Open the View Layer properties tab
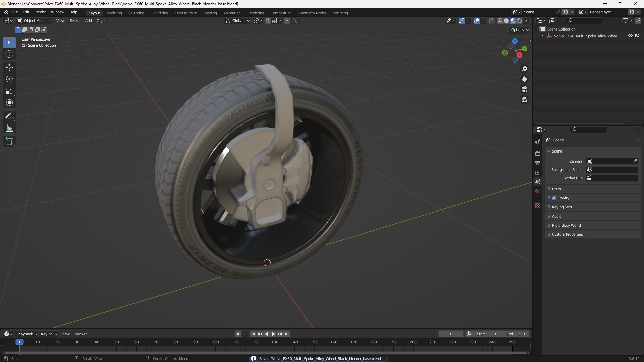Image resolution: width=644 pixels, height=362 pixels. click(538, 172)
